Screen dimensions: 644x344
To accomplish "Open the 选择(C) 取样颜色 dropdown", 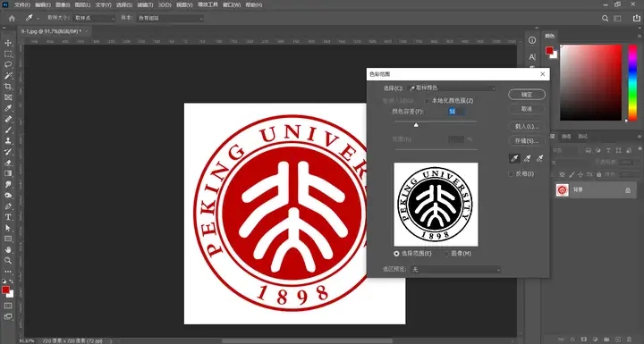I will coord(452,88).
